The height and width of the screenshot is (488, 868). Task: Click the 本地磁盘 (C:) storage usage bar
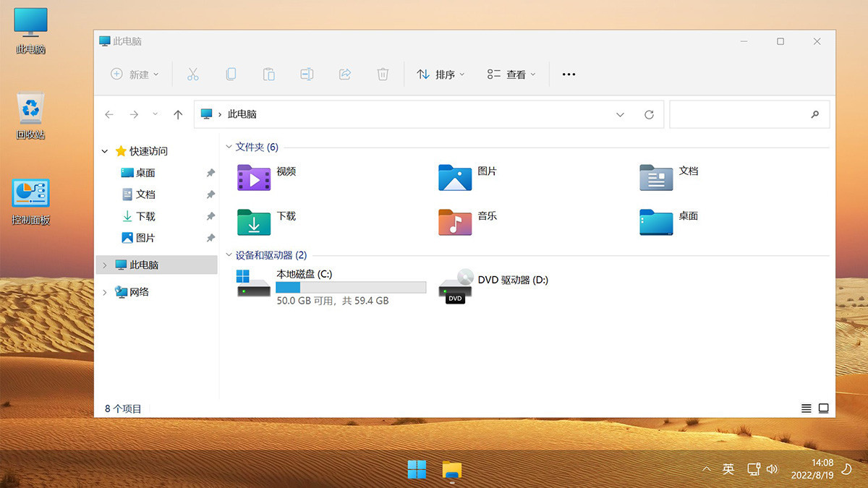click(351, 288)
